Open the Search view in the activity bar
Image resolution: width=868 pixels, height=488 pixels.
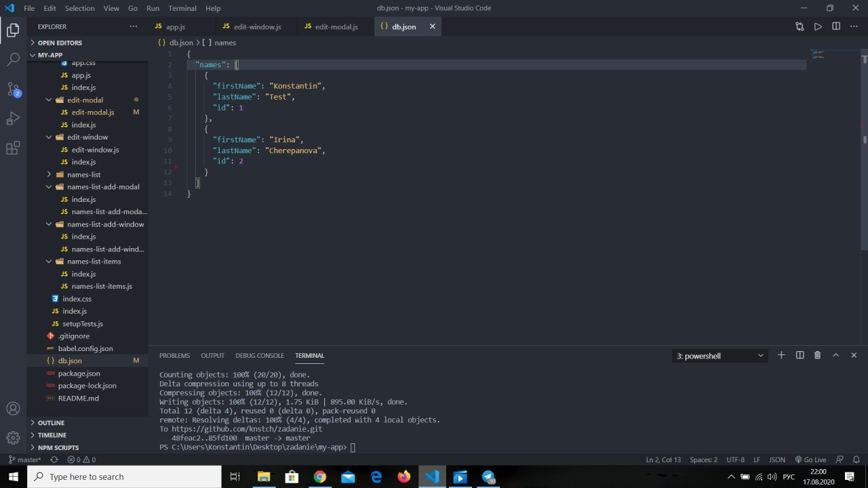point(13,60)
